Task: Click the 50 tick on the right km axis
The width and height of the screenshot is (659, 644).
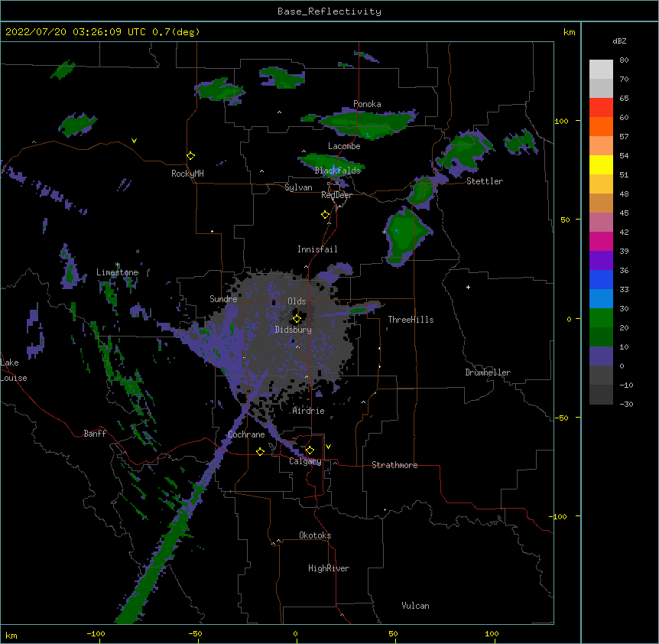Action: pyautogui.click(x=565, y=220)
